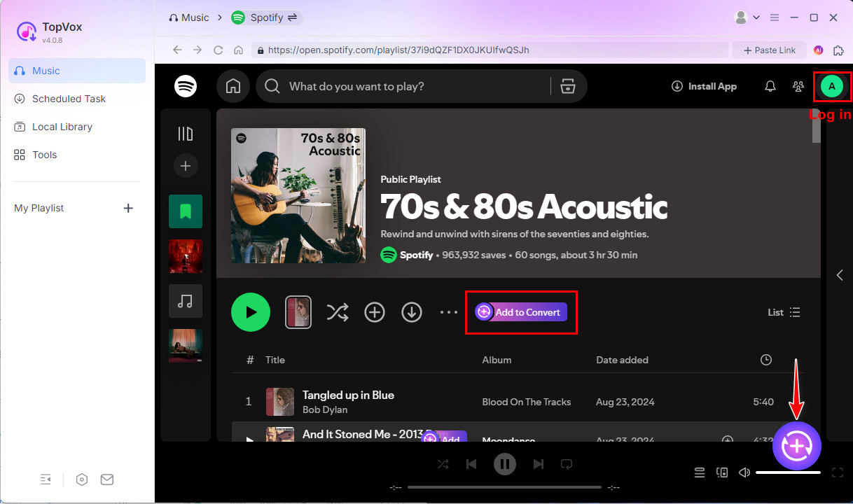Skip to previous track in player
Image resolution: width=853 pixels, height=504 pixels.
tap(471, 463)
